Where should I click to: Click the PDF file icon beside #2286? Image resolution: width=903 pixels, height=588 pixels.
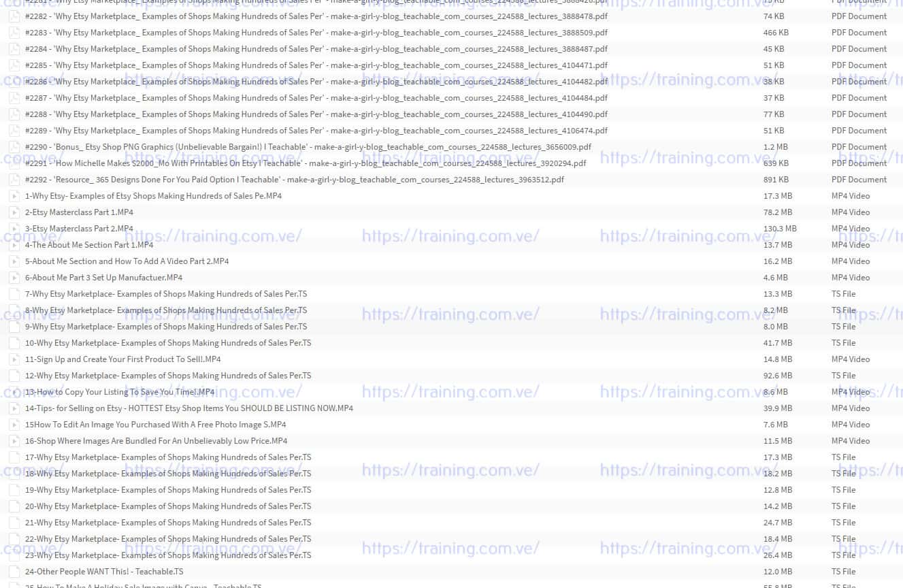pos(14,82)
